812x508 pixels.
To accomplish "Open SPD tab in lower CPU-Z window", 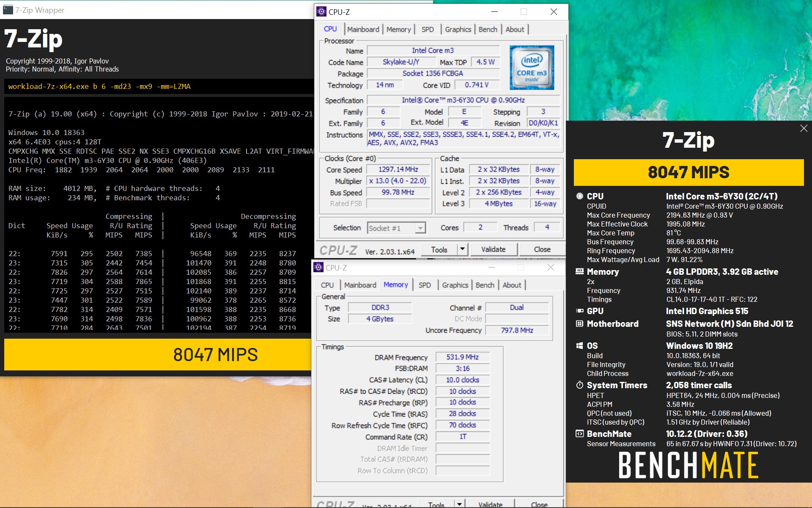I will click(425, 285).
